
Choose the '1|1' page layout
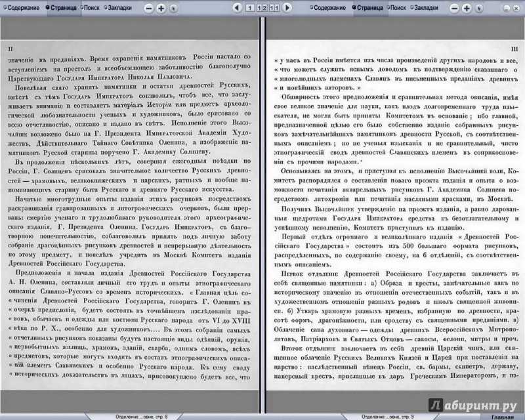274,8
